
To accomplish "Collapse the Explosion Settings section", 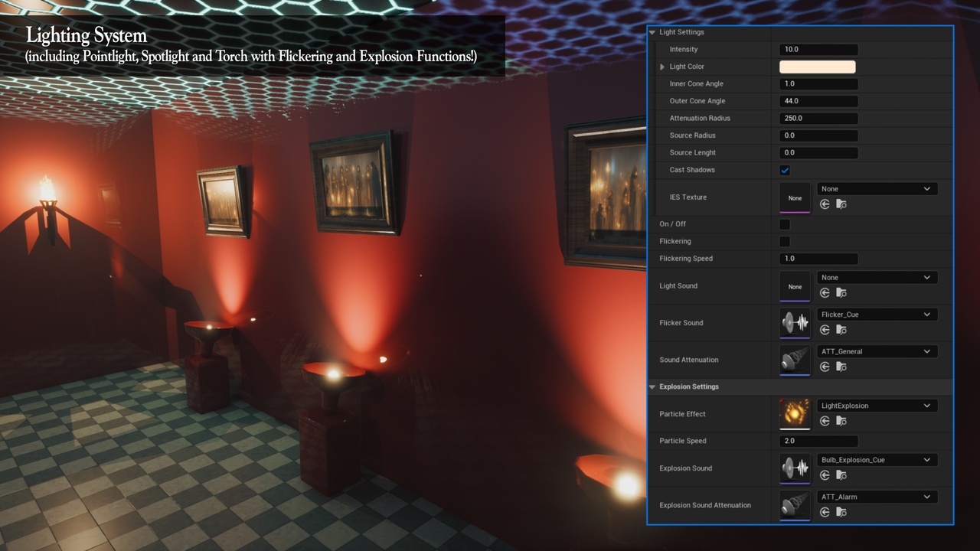I will point(652,386).
